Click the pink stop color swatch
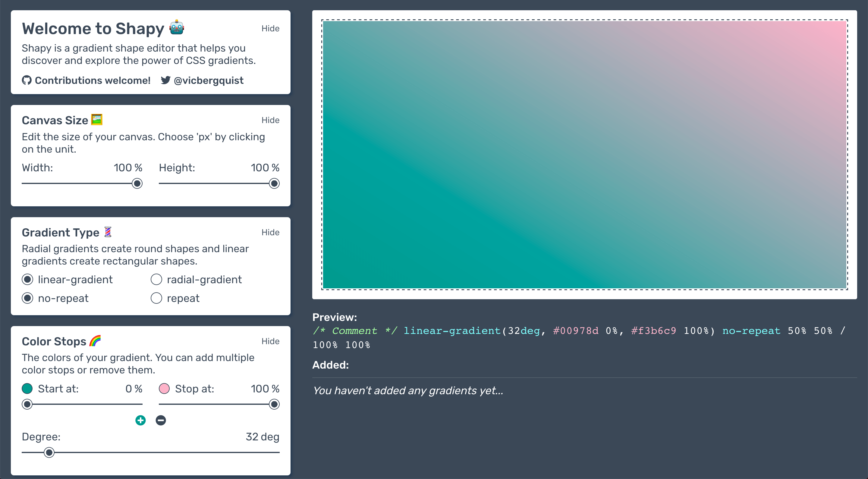The height and width of the screenshot is (479, 868). click(164, 389)
